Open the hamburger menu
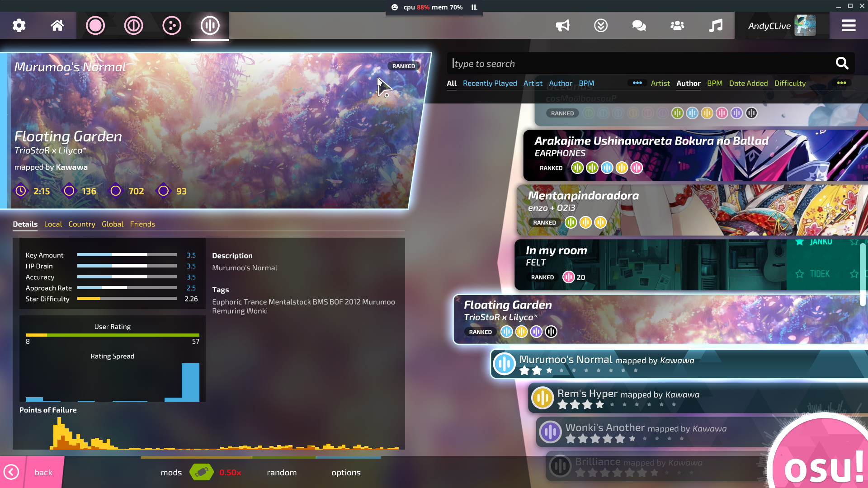 pyautogui.click(x=849, y=26)
